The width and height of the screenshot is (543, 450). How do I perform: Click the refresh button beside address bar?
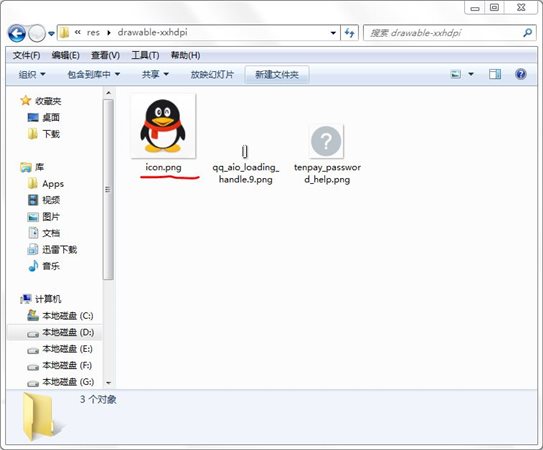point(349,33)
